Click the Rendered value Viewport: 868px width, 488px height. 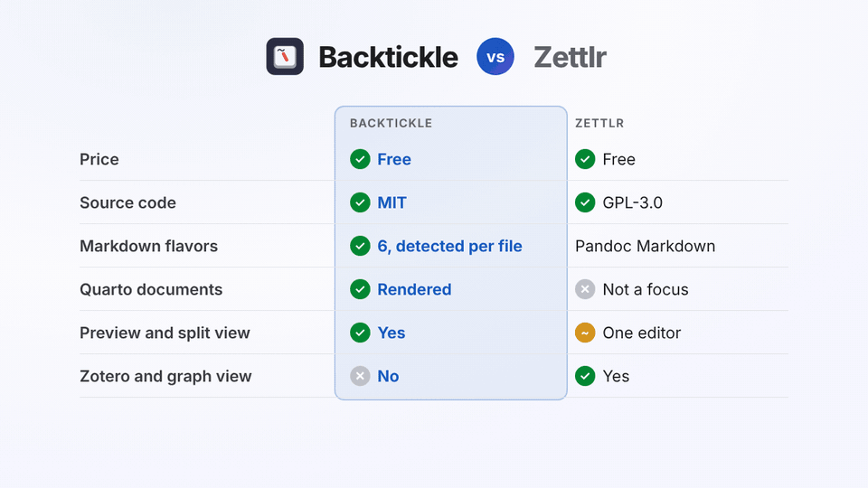click(x=414, y=289)
